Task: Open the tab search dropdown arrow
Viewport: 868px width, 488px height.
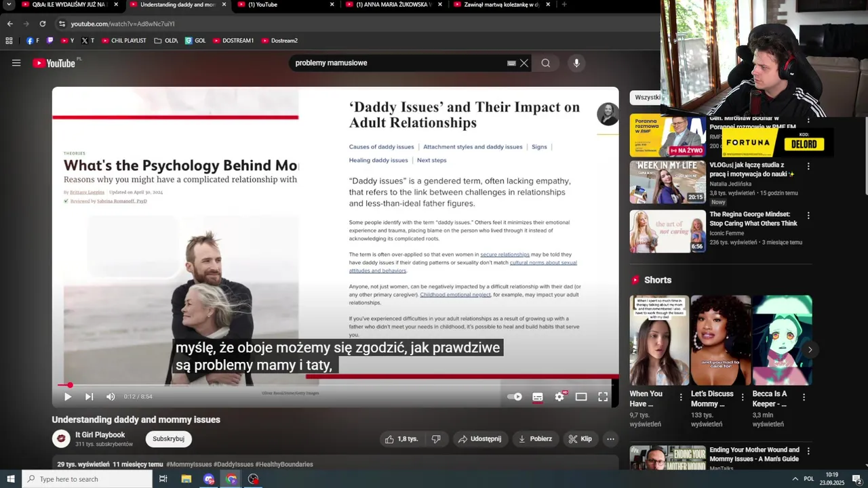Action: pos(9,5)
